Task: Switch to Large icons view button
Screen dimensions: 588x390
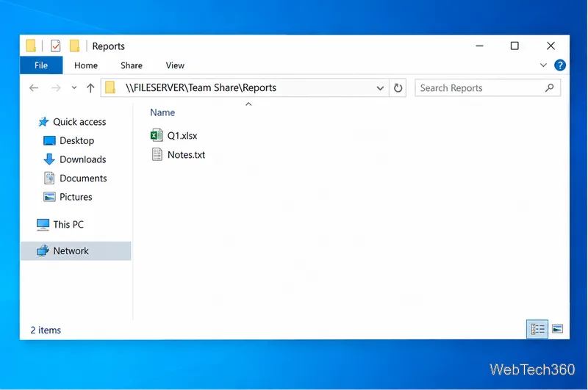Action: pyautogui.click(x=558, y=329)
